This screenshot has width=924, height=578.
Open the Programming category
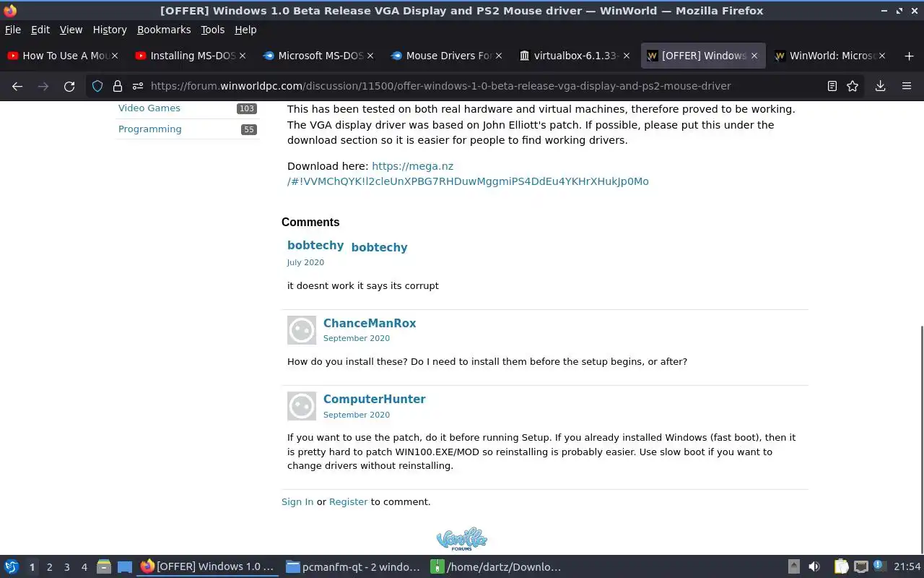(x=150, y=129)
